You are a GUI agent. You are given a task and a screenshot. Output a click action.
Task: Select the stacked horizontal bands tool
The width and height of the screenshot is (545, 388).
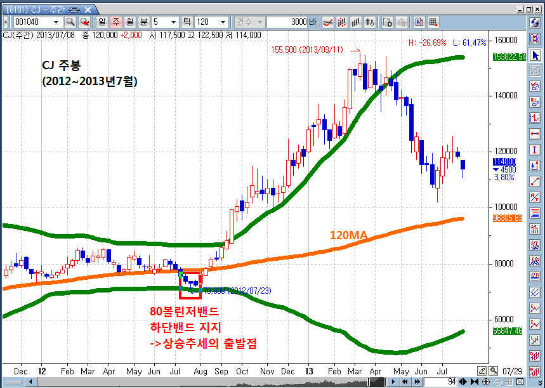pyautogui.click(x=535, y=213)
